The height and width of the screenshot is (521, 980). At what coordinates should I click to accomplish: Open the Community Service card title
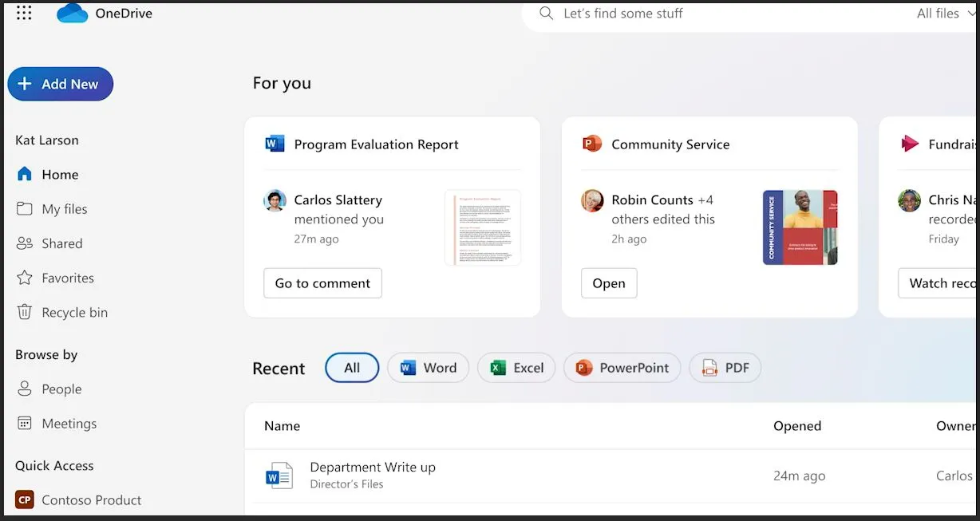tap(670, 144)
